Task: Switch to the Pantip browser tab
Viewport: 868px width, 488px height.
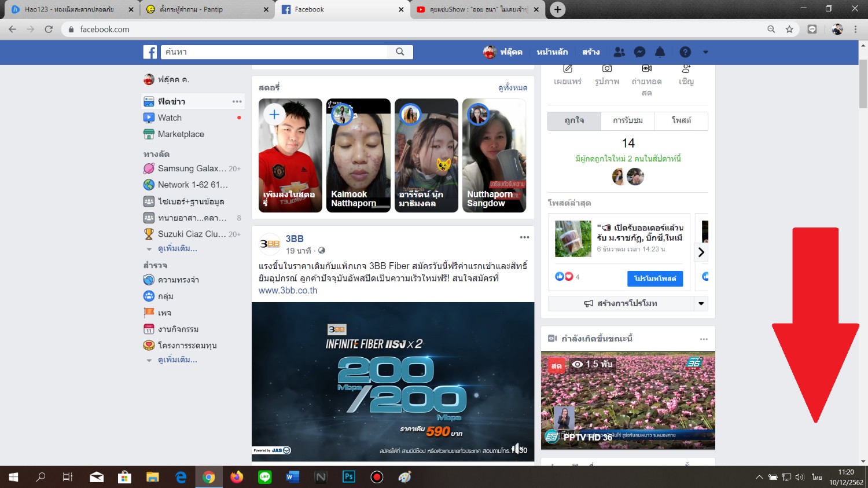Action: (208, 9)
